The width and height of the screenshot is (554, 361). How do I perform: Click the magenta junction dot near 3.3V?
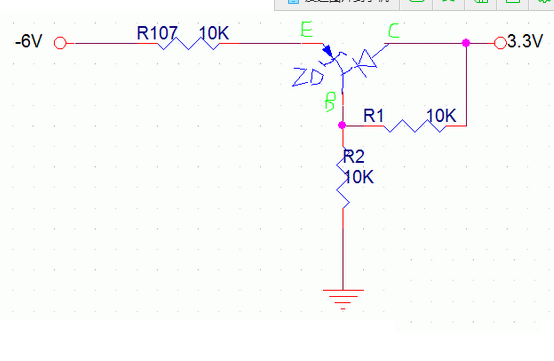click(x=466, y=43)
